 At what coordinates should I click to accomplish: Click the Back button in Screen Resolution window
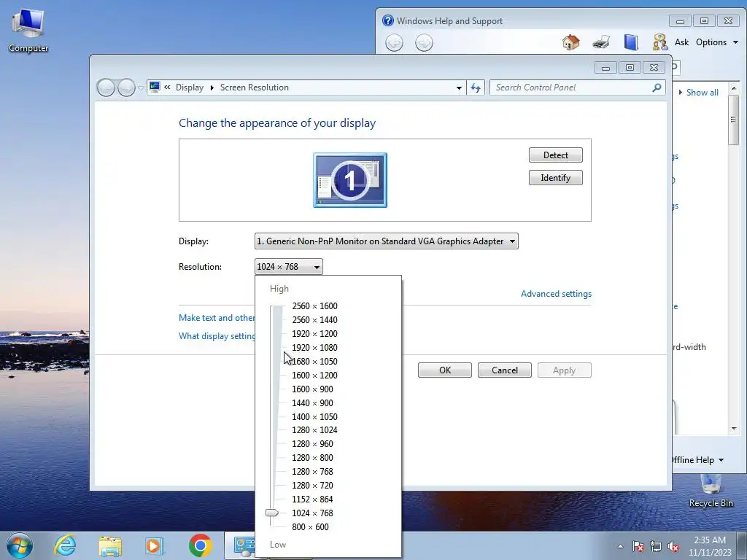coord(106,87)
